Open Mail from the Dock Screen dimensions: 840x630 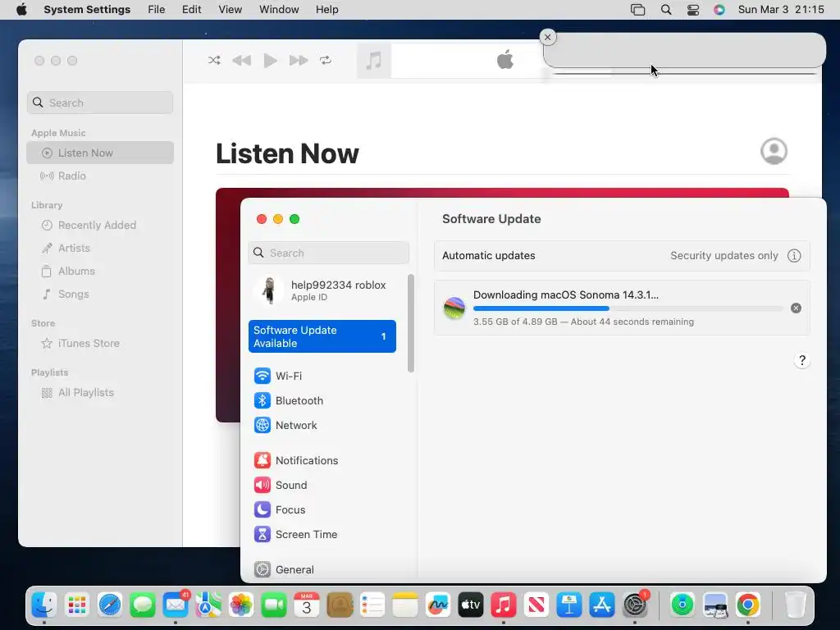click(x=176, y=605)
